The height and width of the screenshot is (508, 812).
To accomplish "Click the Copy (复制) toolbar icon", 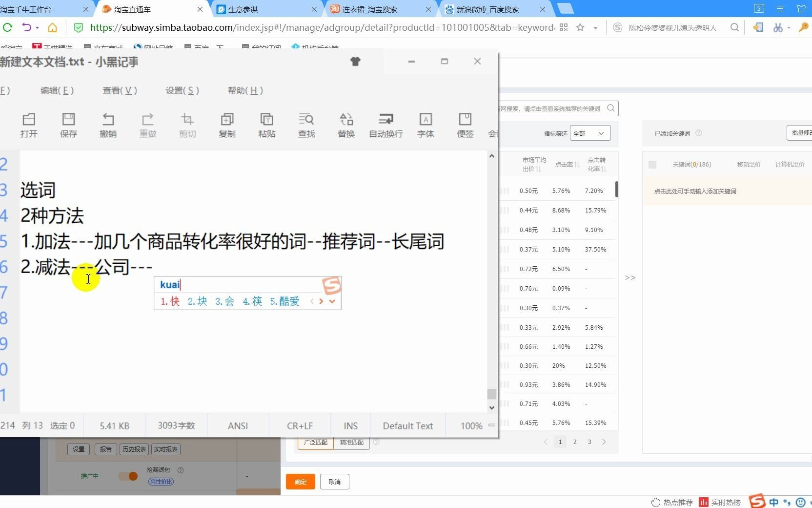I will [227, 125].
